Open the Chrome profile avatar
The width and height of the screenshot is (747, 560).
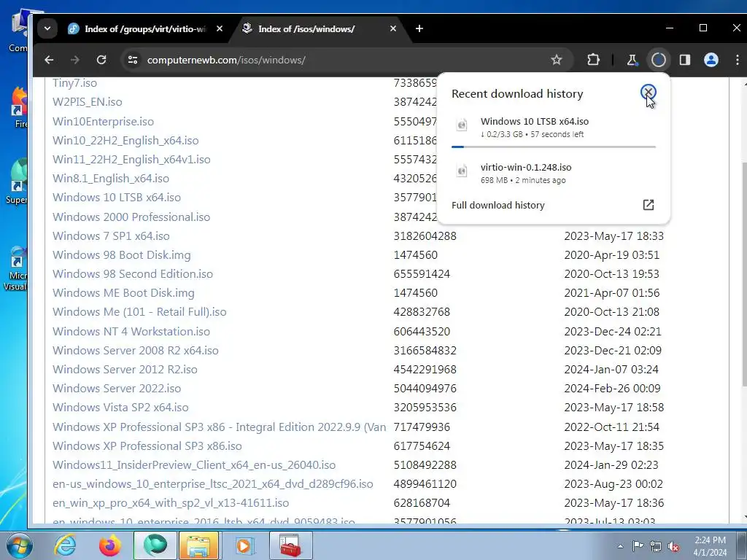(x=711, y=60)
